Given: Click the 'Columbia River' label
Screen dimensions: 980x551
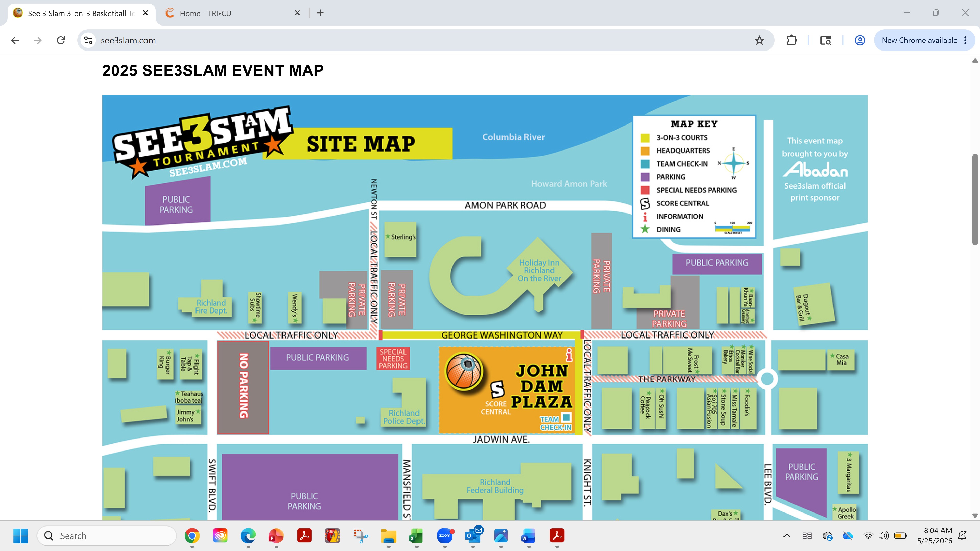Looking at the screenshot, I should 513,137.
